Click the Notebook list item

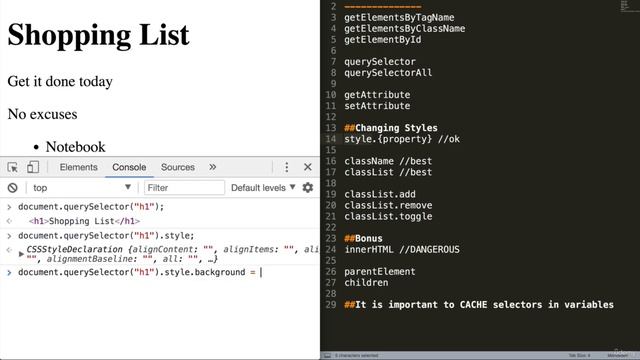76,147
